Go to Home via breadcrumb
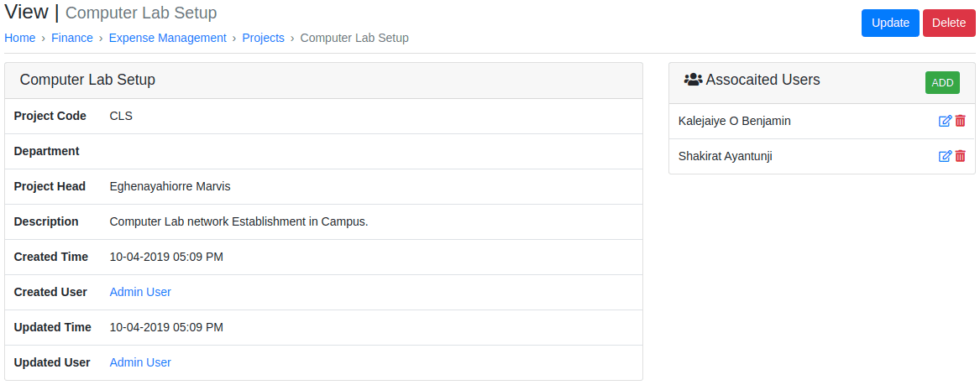 pos(20,38)
